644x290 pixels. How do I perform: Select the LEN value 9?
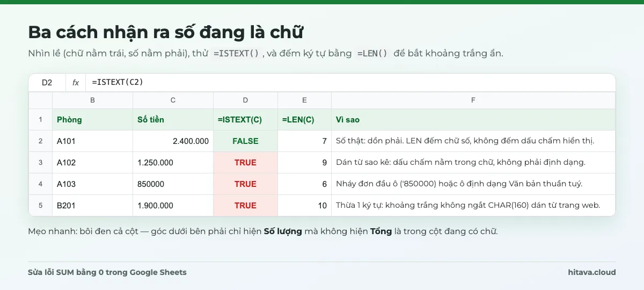coord(305,163)
